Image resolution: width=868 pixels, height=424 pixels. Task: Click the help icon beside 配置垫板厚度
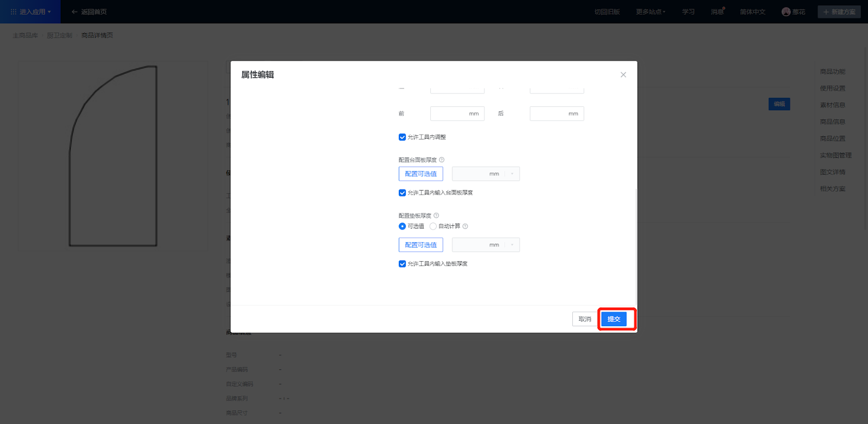pyautogui.click(x=436, y=216)
